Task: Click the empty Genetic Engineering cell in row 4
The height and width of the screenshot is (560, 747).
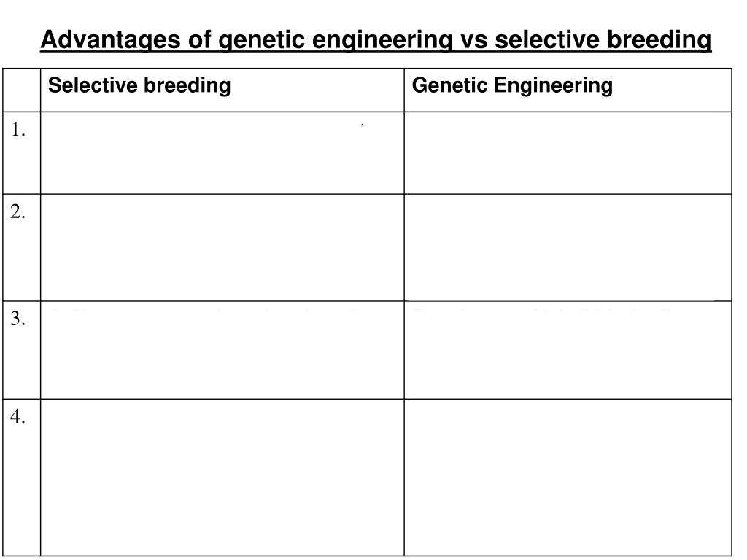Action: click(568, 478)
